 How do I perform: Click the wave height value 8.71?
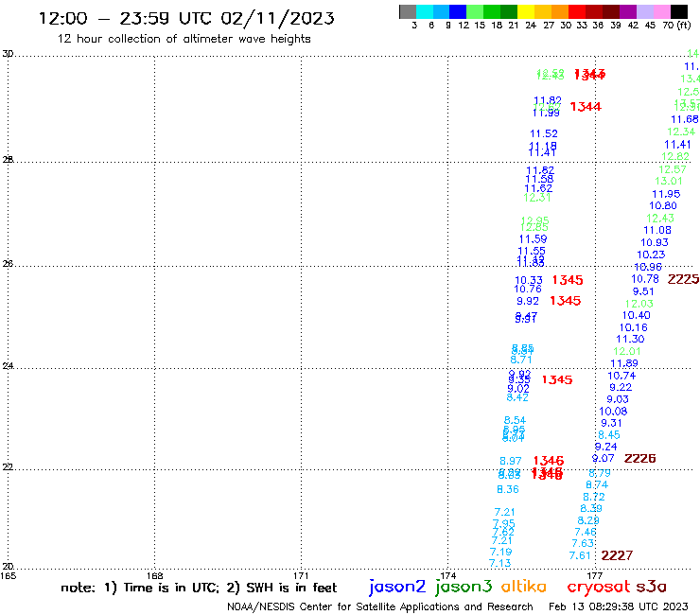521,360
